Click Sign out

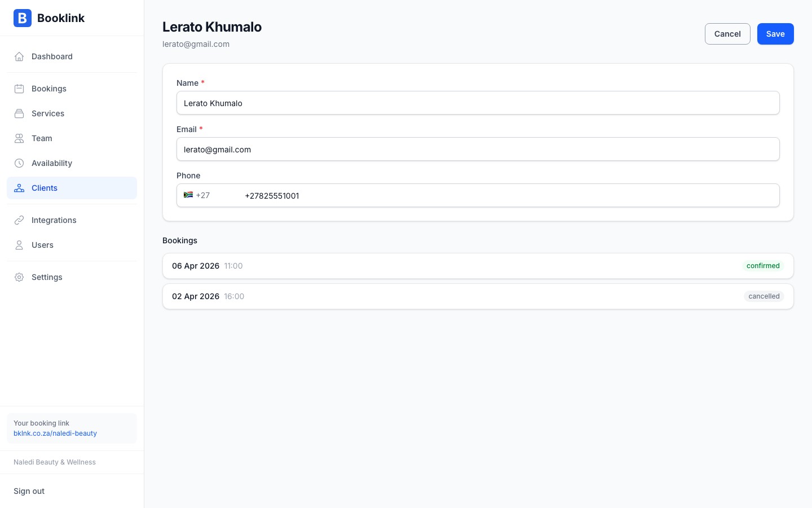click(x=29, y=491)
